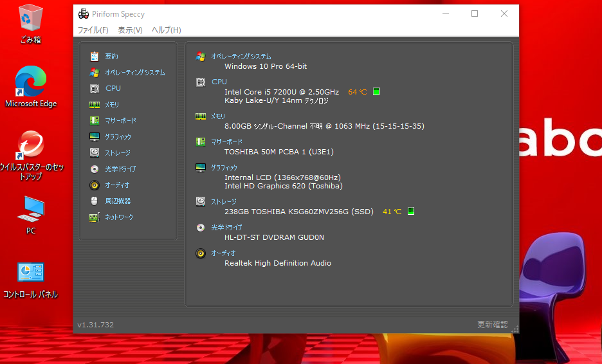Select the コントロール パネル desktop icon
This screenshot has width=602, height=364.
click(x=31, y=280)
